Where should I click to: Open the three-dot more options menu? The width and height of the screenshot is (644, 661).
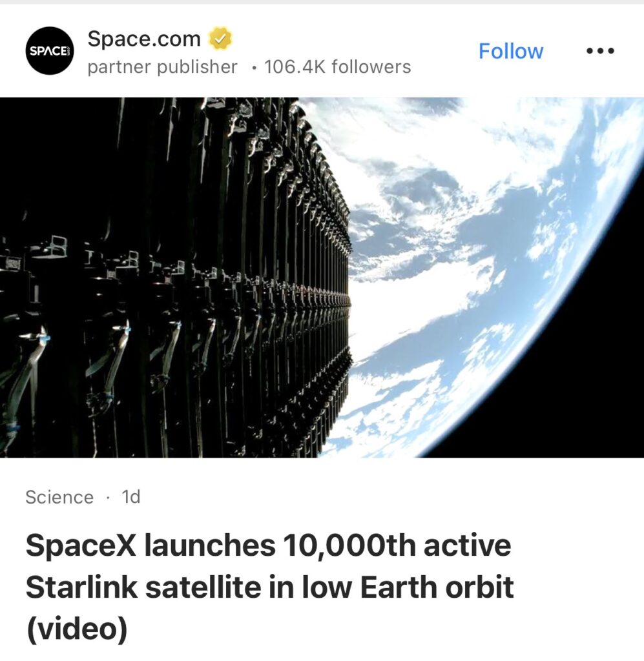pyautogui.click(x=600, y=51)
